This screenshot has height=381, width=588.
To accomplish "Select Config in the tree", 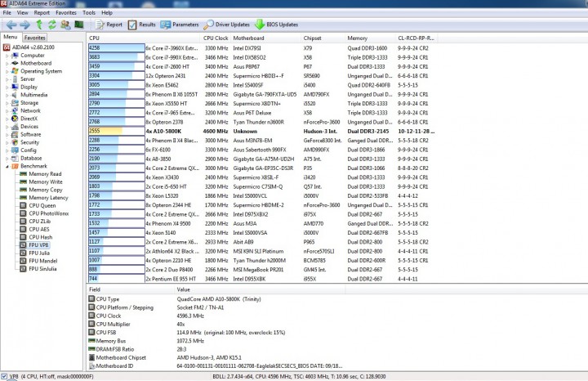I will pyautogui.click(x=24, y=150).
